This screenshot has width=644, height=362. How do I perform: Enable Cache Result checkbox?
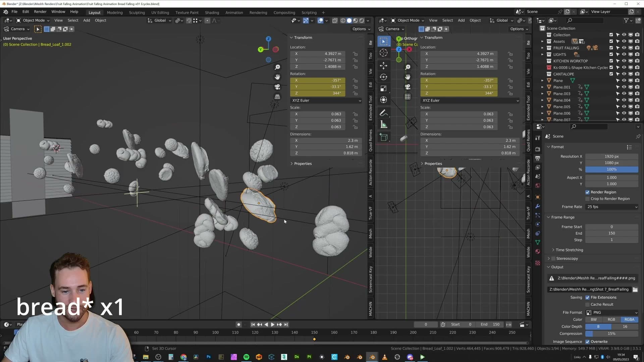coord(587,305)
